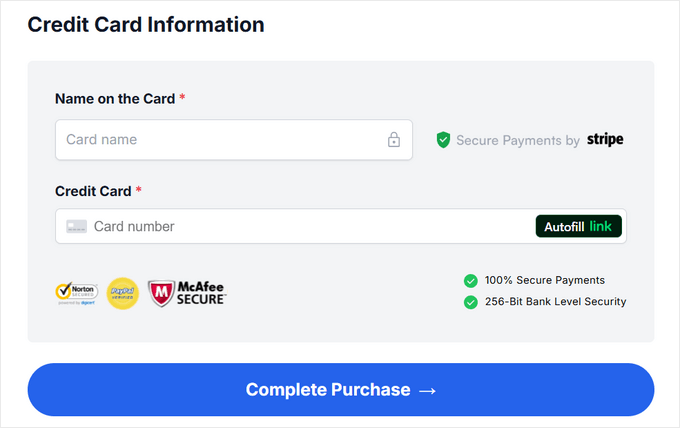Click the yellow PayPal Verified badge
The height and width of the screenshot is (428, 680).
click(x=122, y=293)
